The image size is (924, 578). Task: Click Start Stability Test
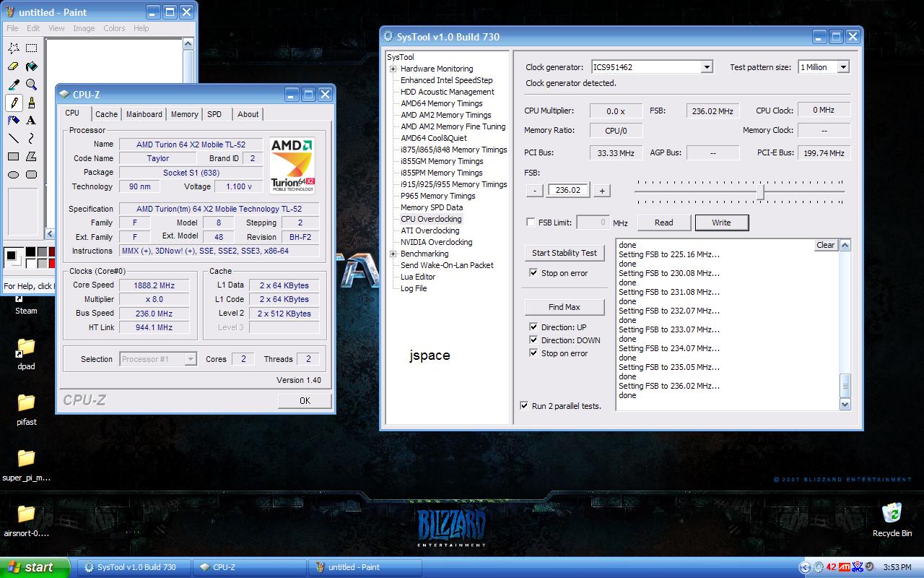click(x=565, y=253)
